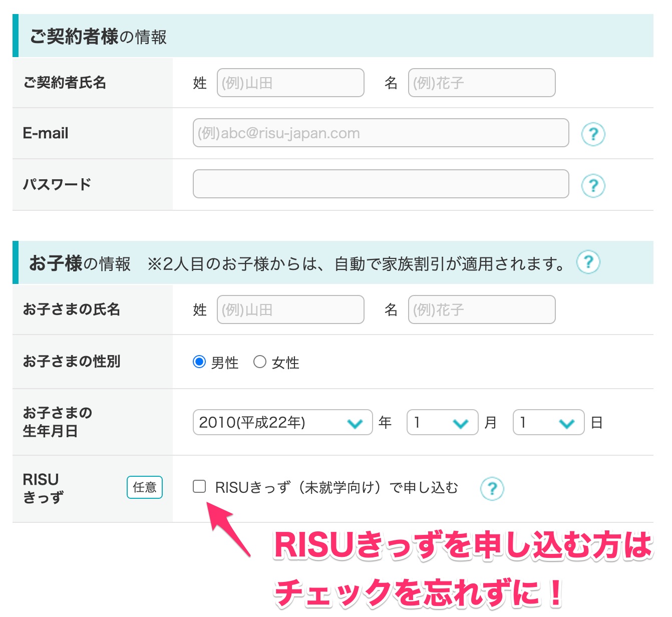Click the month dropdown chevron
Screen dimensions: 672x617
(461, 423)
